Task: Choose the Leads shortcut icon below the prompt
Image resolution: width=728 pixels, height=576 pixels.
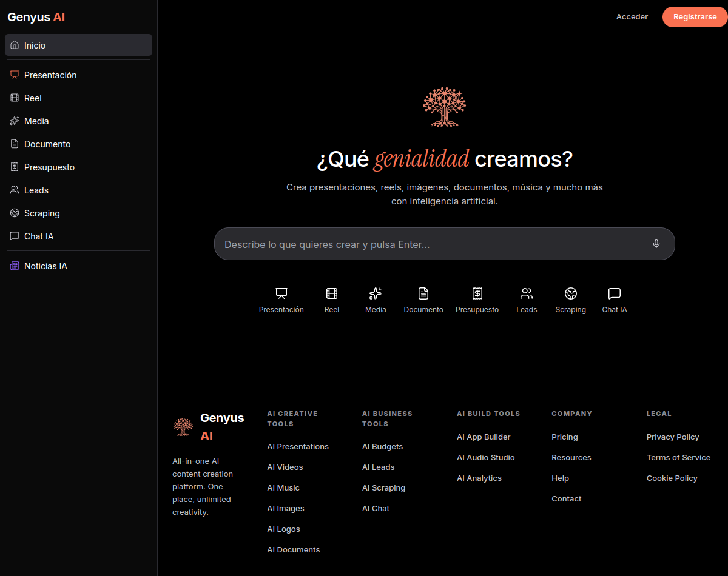Action: tap(527, 293)
